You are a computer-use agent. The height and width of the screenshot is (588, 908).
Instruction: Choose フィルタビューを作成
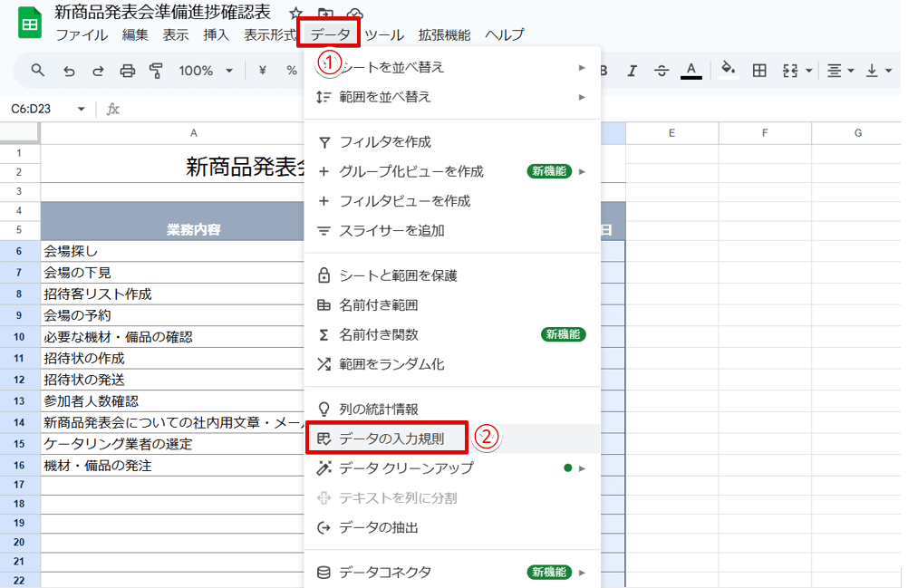click(452, 201)
